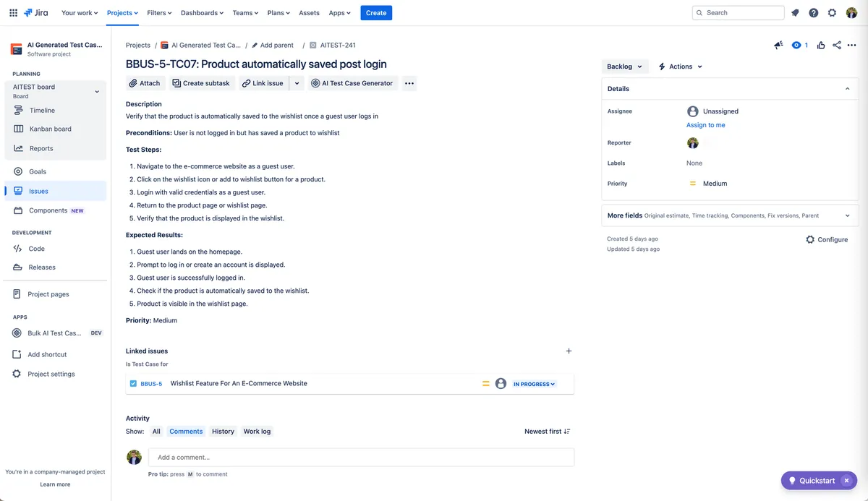
Task: Toggle Newest first sort order
Action: click(548, 432)
